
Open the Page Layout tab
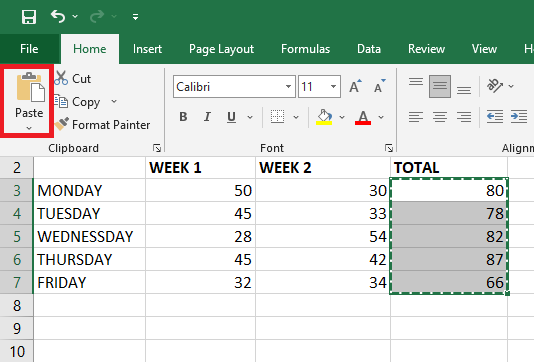(221, 49)
